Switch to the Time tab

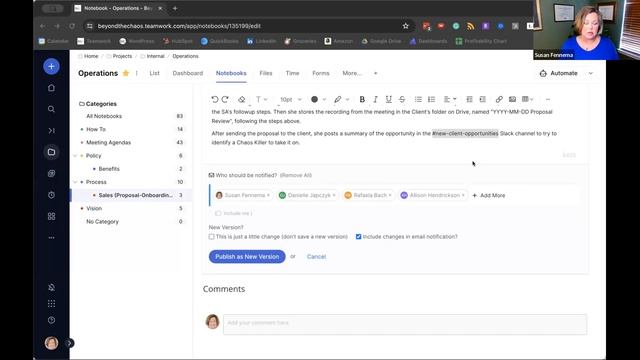tap(292, 73)
